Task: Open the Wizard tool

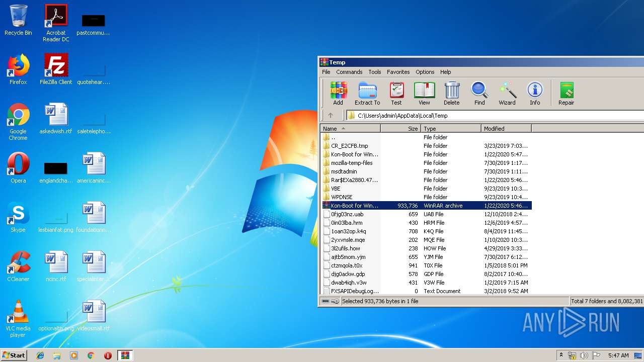Action: pos(507,94)
